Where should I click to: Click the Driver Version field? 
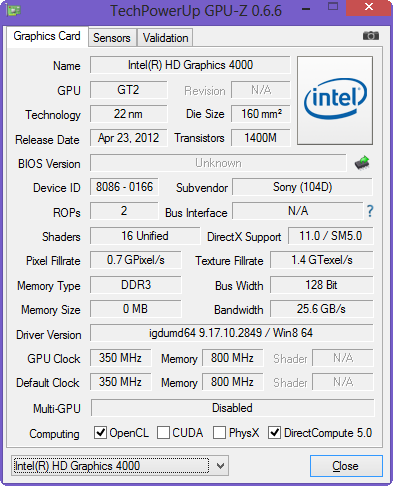pos(232,333)
